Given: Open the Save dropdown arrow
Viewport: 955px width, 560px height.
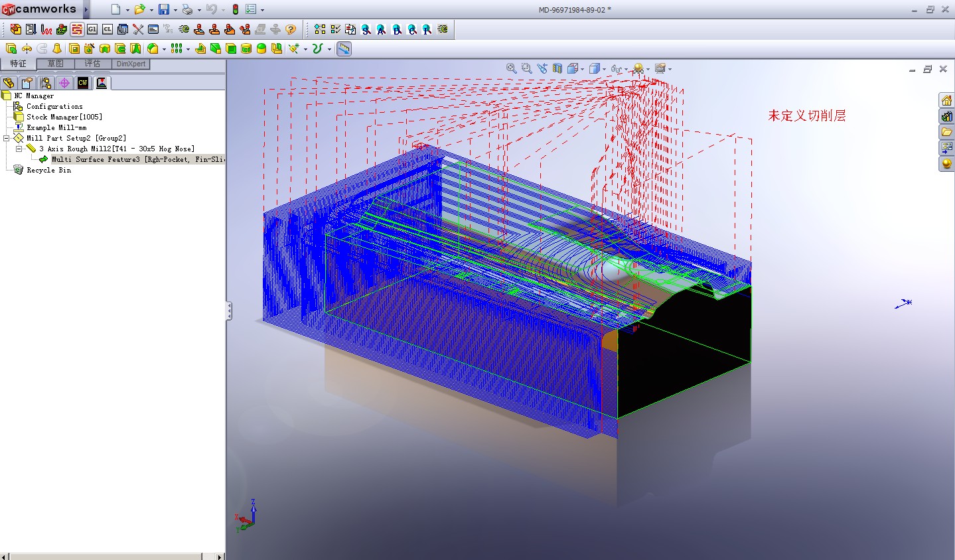Looking at the screenshot, I should (x=175, y=10).
